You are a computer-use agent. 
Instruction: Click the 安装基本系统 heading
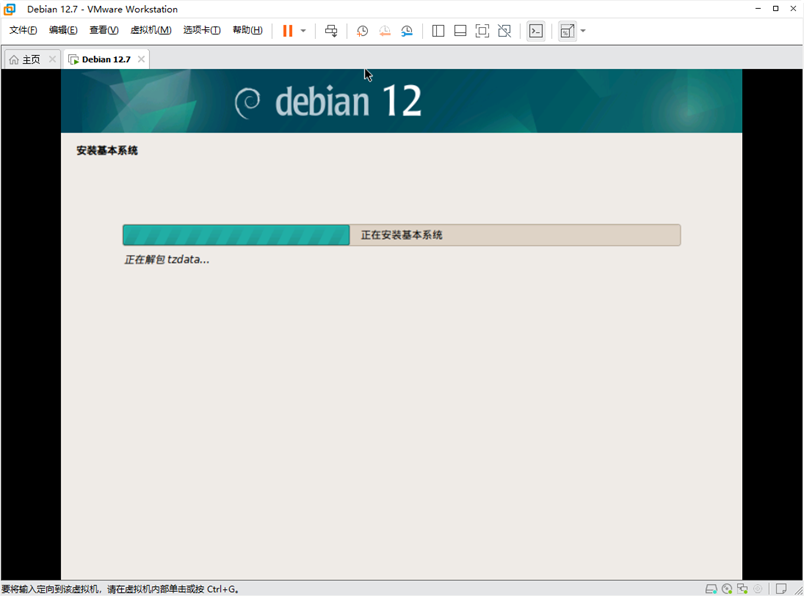107,151
